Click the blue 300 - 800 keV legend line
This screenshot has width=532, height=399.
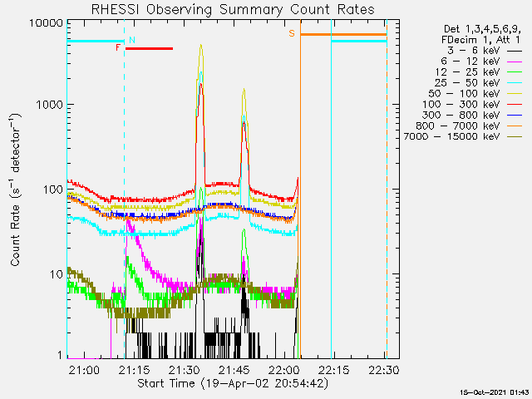click(x=515, y=115)
